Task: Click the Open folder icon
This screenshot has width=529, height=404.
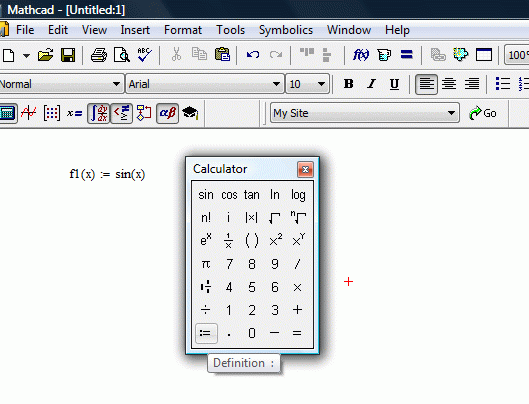Action: pos(46,55)
